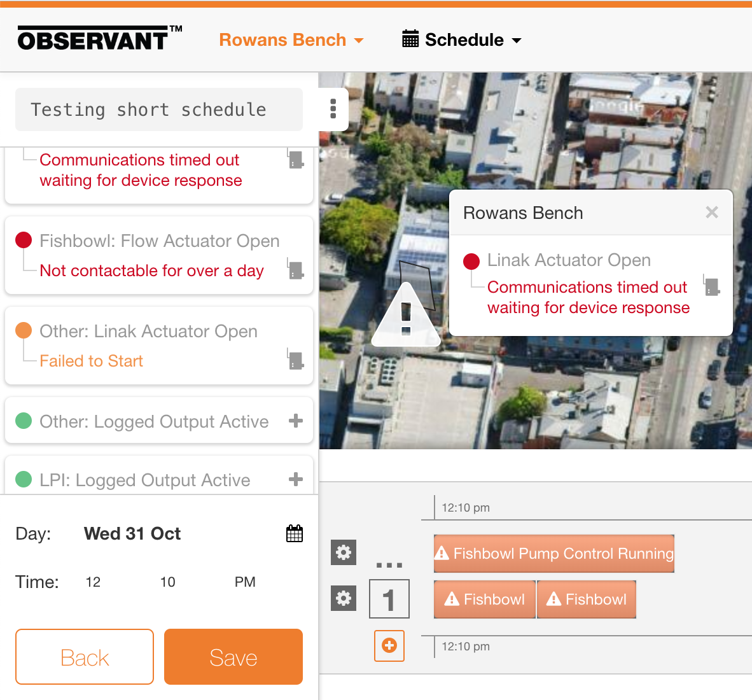
Task: Edit the Testing short schedule name field
Action: click(159, 109)
